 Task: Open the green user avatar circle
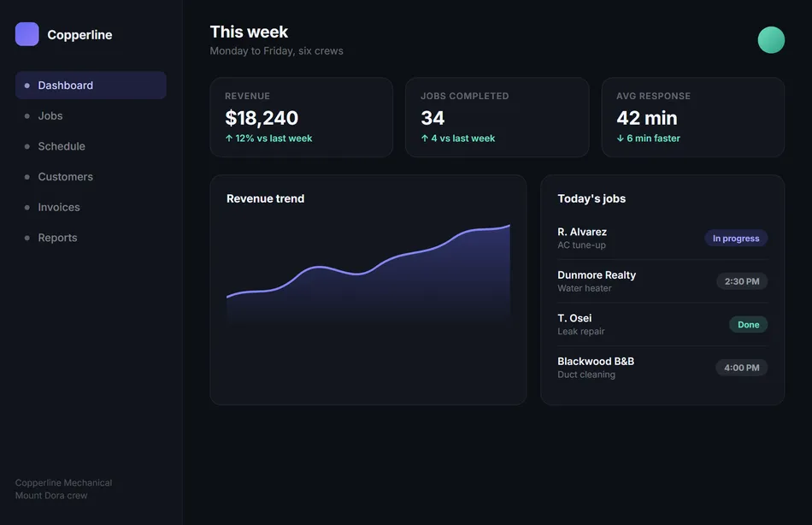771,40
